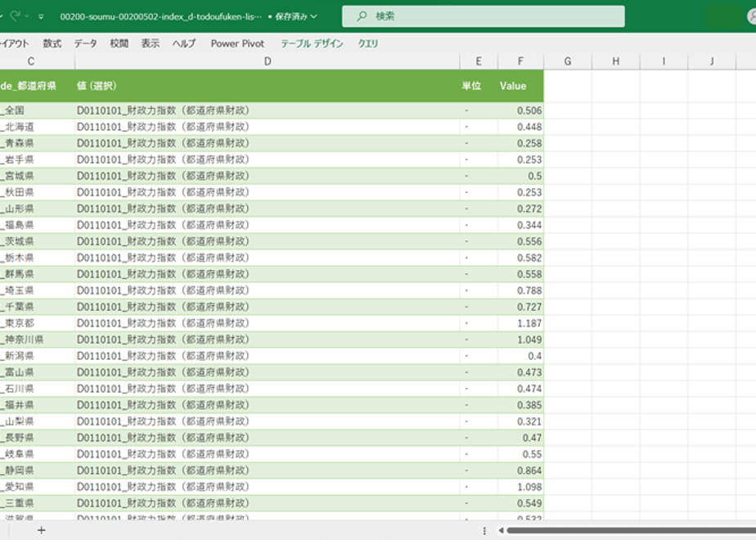Open the テーブル デザイン tab
The height and width of the screenshot is (540, 756).
pyautogui.click(x=312, y=43)
